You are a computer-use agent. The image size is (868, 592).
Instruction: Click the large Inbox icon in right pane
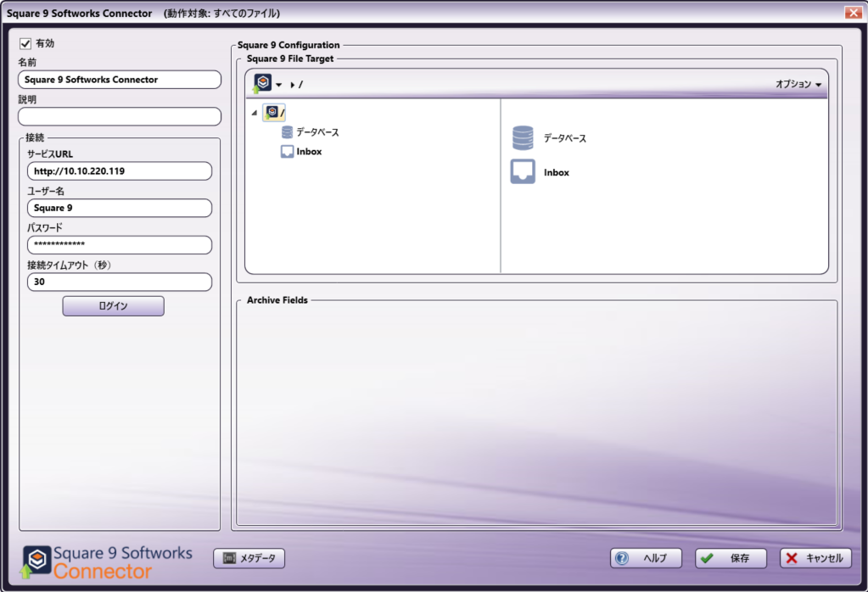pos(523,172)
